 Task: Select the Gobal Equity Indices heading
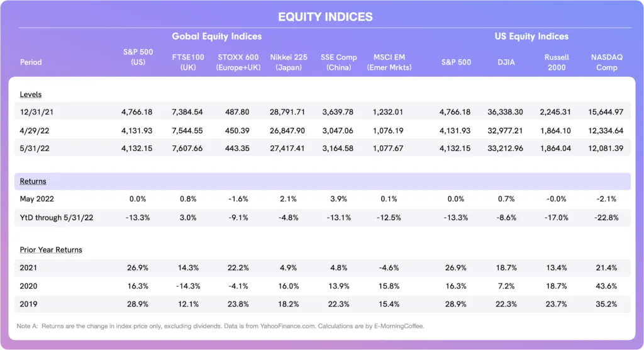pyautogui.click(x=217, y=36)
